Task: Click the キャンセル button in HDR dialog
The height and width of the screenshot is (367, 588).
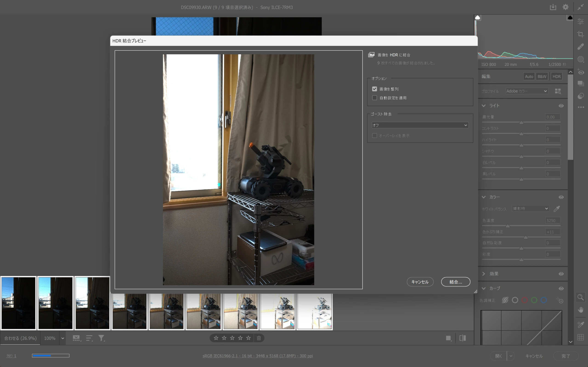Action: 420,282
